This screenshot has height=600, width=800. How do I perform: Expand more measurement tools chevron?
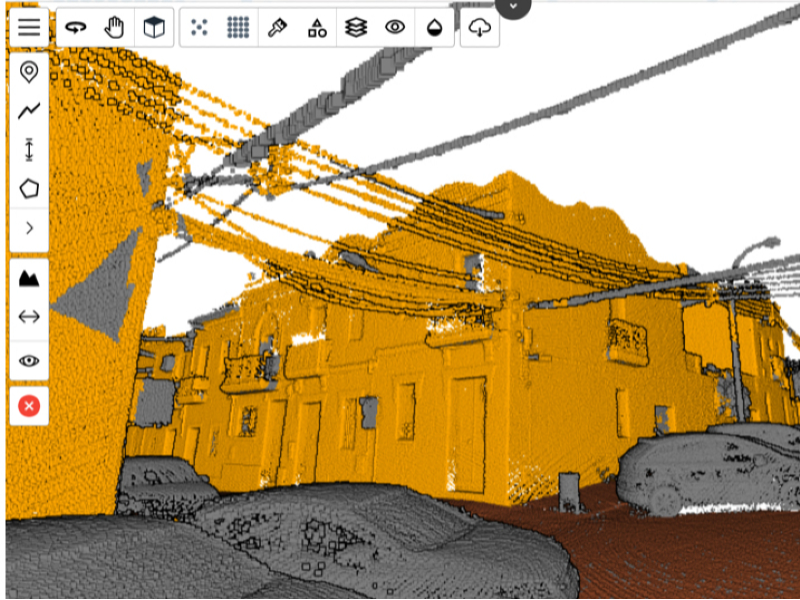[x=29, y=228]
